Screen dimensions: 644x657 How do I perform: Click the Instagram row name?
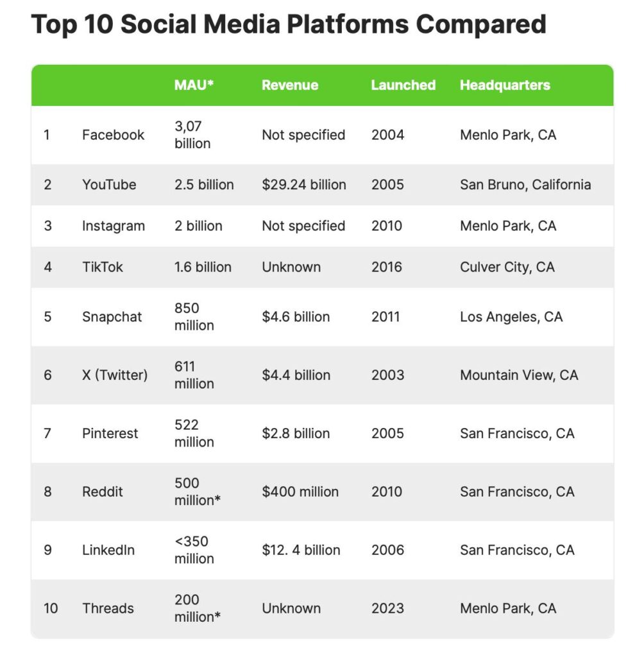click(114, 226)
